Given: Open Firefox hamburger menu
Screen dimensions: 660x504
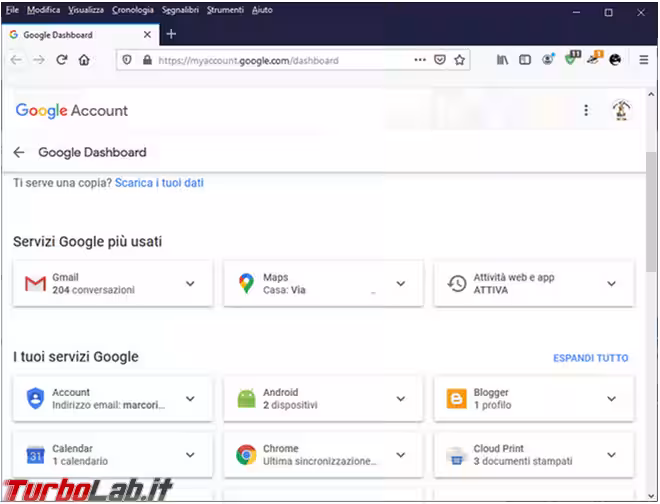Looking at the screenshot, I should pos(644,60).
